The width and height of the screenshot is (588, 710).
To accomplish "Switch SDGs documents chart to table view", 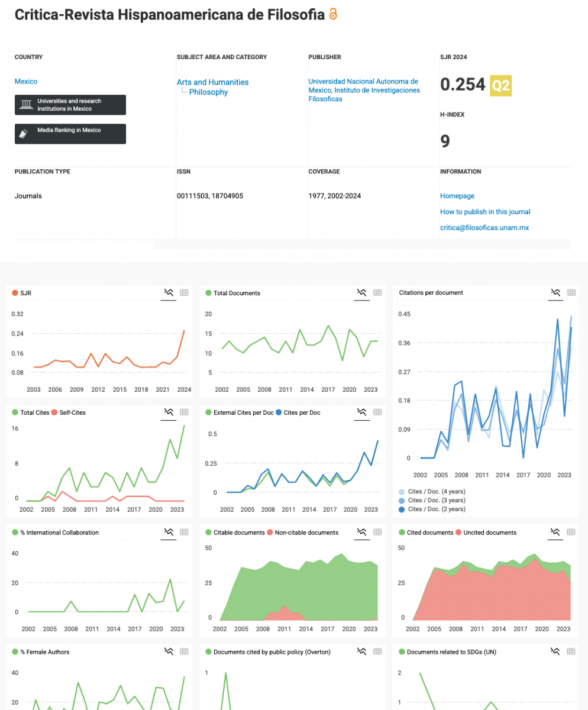I will [571, 651].
